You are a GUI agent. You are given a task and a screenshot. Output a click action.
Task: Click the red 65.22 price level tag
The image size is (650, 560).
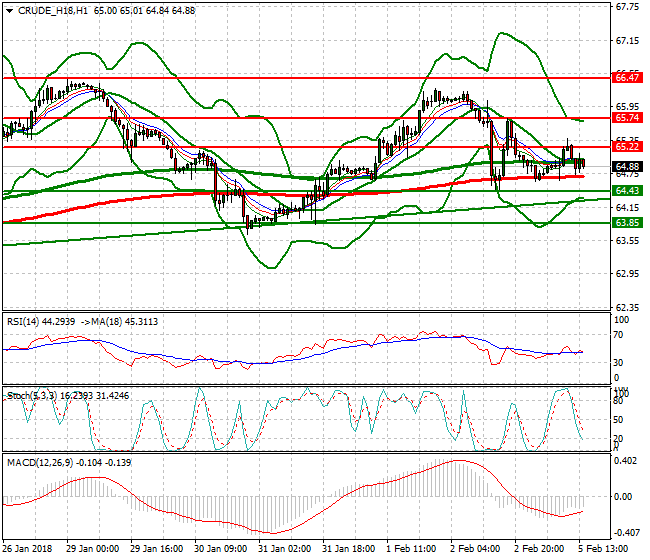[627, 146]
